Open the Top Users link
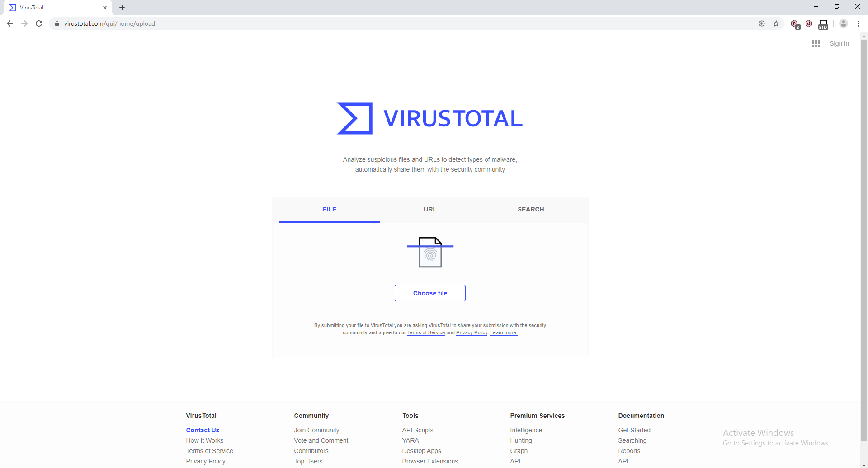The image size is (868, 468). [x=308, y=461]
